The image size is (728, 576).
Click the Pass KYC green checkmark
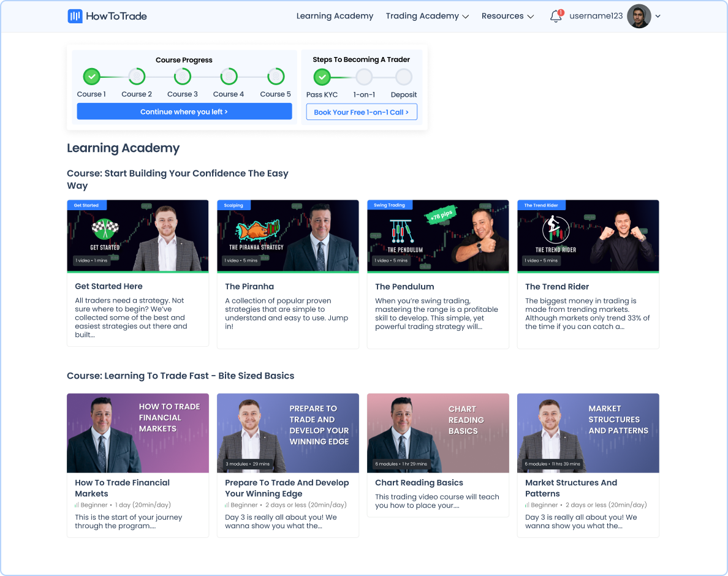(x=322, y=77)
